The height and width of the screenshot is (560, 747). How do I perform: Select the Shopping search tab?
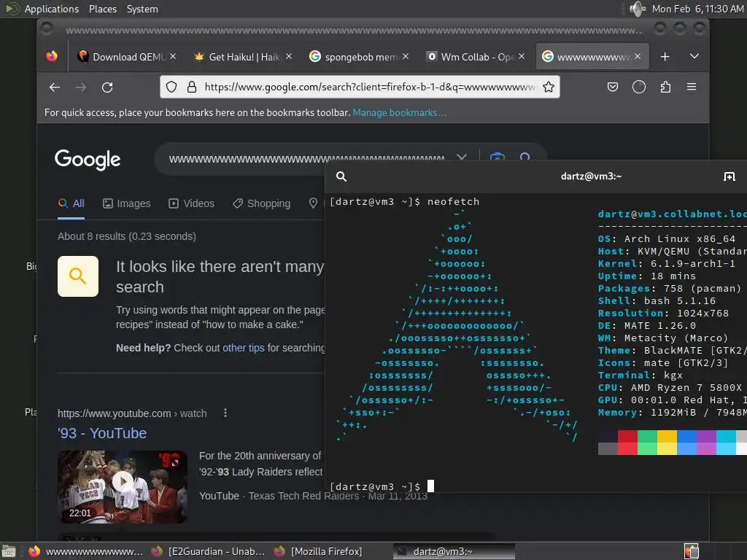(262, 204)
